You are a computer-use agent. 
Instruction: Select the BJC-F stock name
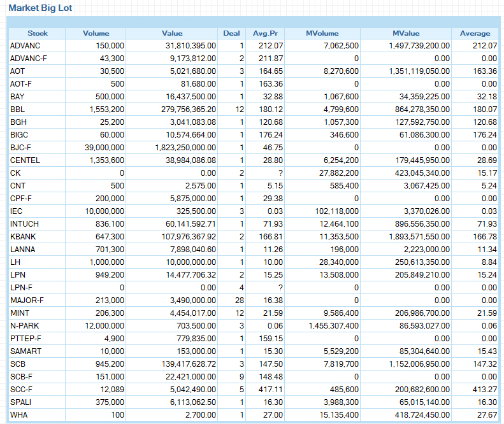[x=20, y=148]
